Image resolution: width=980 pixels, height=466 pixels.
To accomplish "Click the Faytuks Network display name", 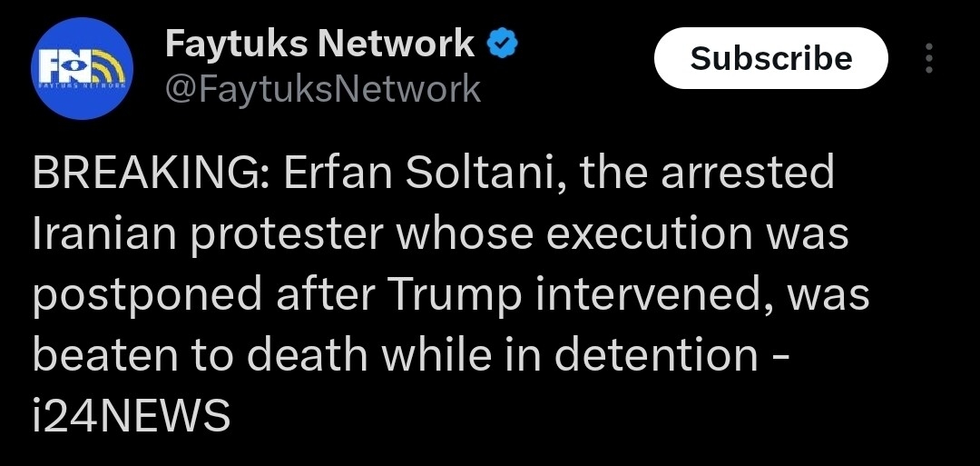I will pyautogui.click(x=319, y=43).
